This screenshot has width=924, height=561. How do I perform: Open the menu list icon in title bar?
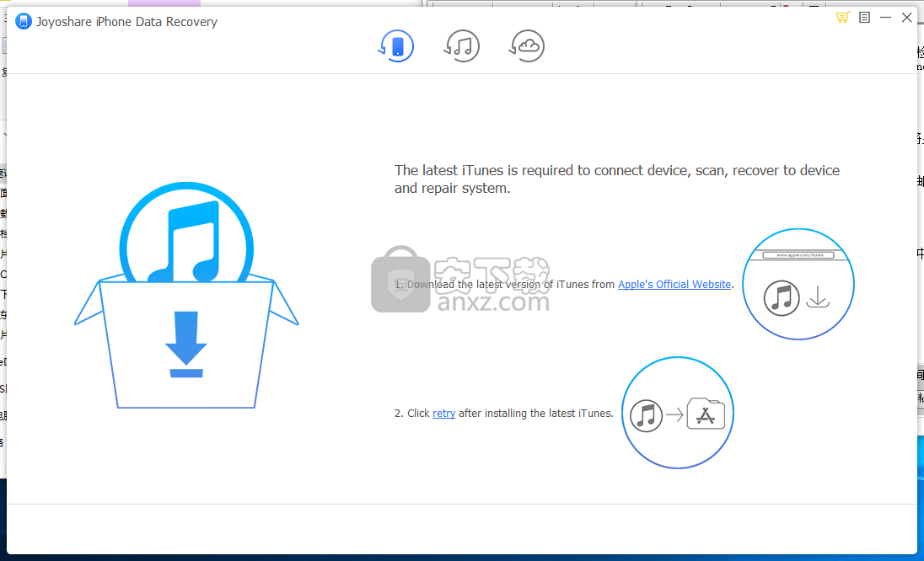tap(864, 17)
